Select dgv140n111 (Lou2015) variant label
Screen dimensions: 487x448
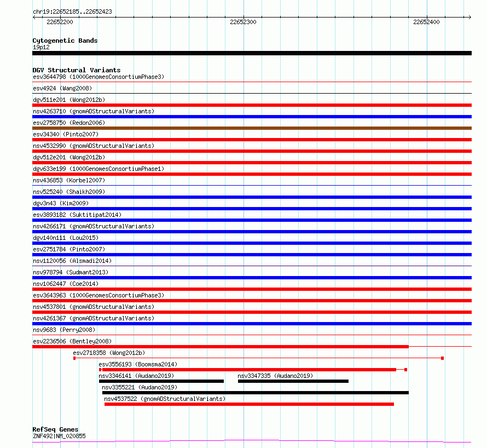66,238
